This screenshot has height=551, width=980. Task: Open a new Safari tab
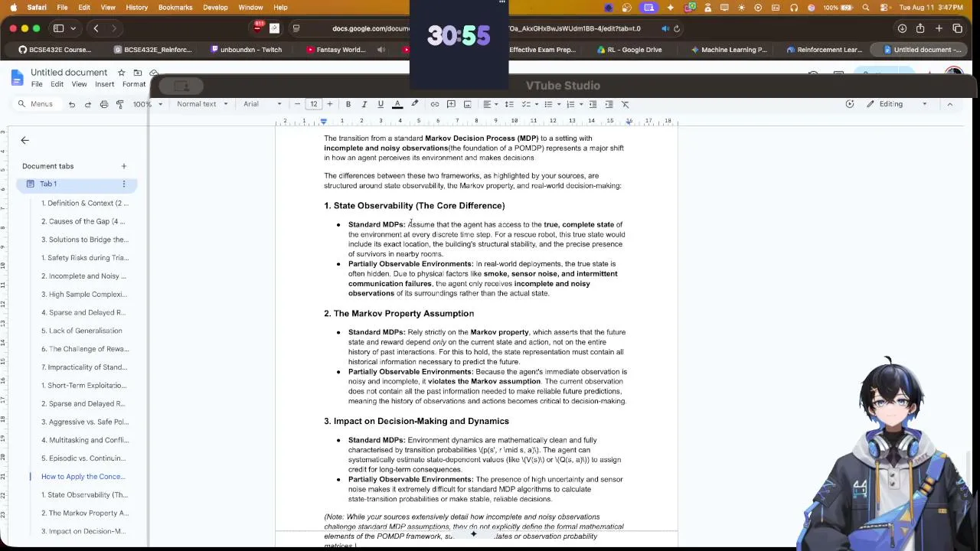[x=939, y=28]
